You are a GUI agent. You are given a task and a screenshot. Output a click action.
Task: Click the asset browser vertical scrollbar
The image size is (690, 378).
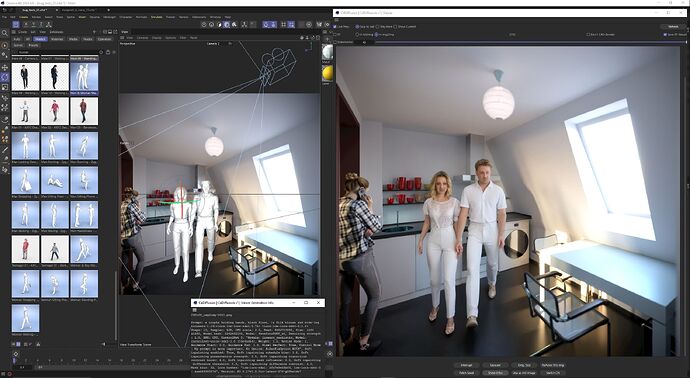[116, 304]
